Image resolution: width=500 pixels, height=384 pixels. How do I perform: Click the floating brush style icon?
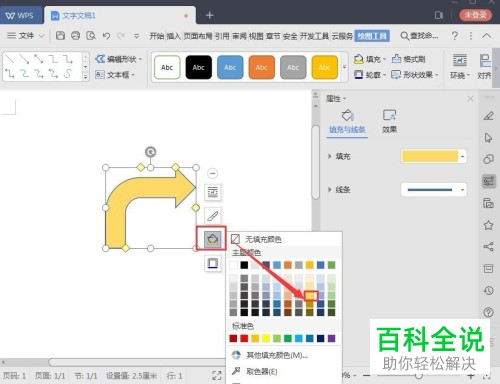[x=213, y=216]
